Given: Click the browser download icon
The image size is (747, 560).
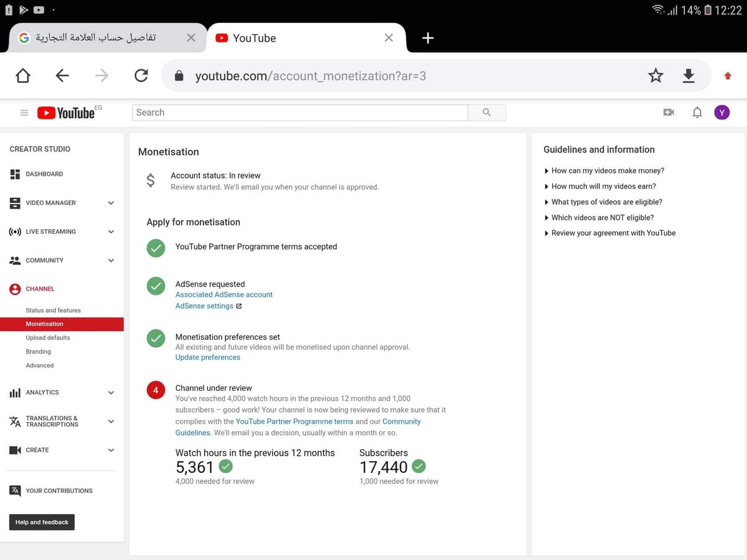Looking at the screenshot, I should (688, 76).
